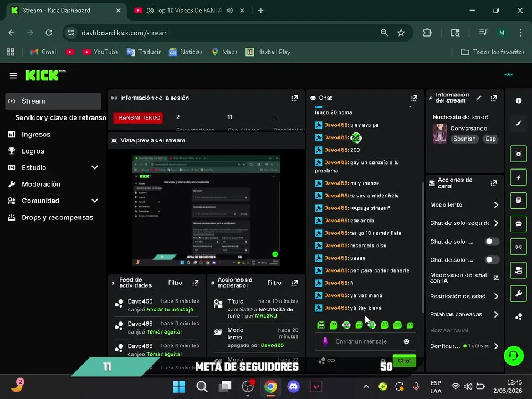Click the purple microphone in chat input
Viewport: 532px width, 399px height.
click(x=325, y=341)
